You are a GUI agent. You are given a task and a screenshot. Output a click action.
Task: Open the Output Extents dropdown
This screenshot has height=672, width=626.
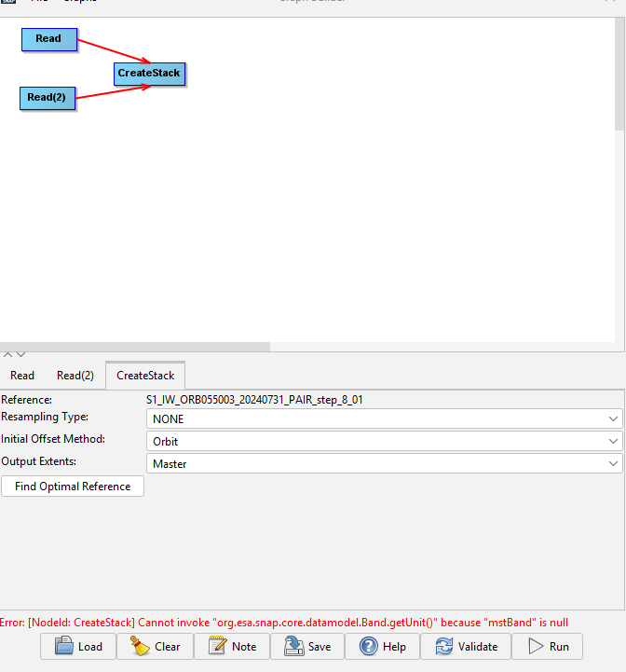click(x=383, y=463)
